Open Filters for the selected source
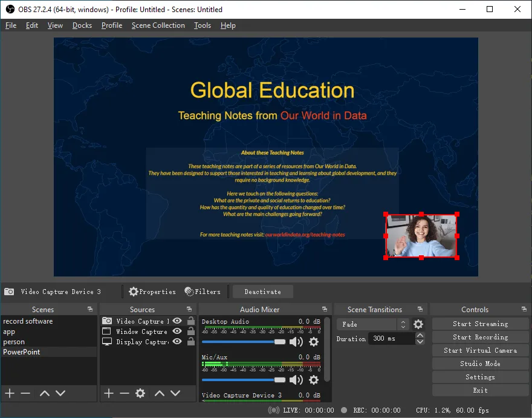 click(203, 292)
